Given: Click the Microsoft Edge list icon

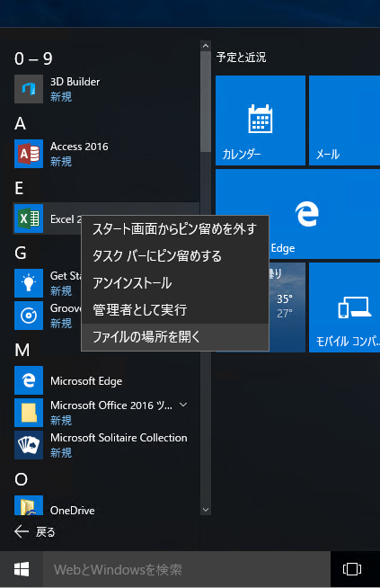Looking at the screenshot, I should (29, 380).
